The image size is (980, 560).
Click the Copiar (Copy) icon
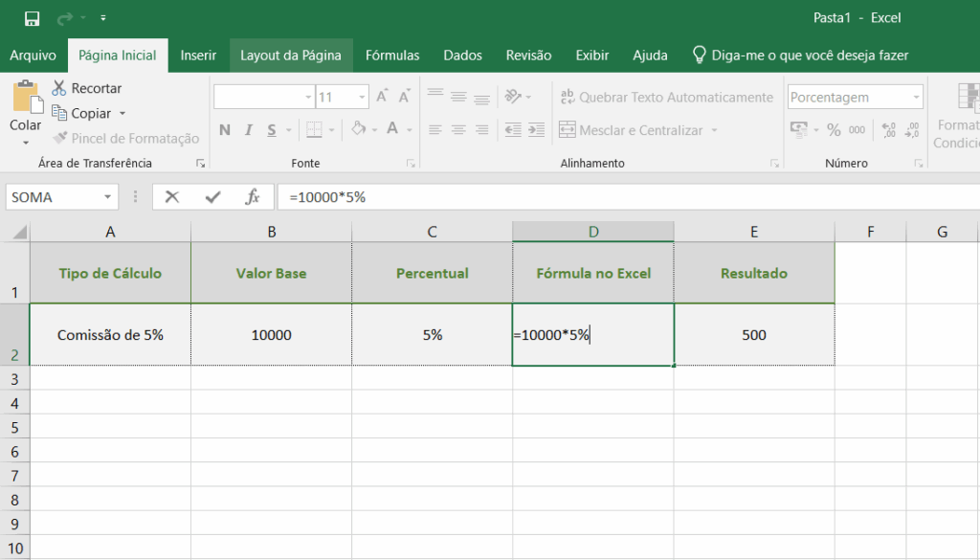(x=59, y=112)
